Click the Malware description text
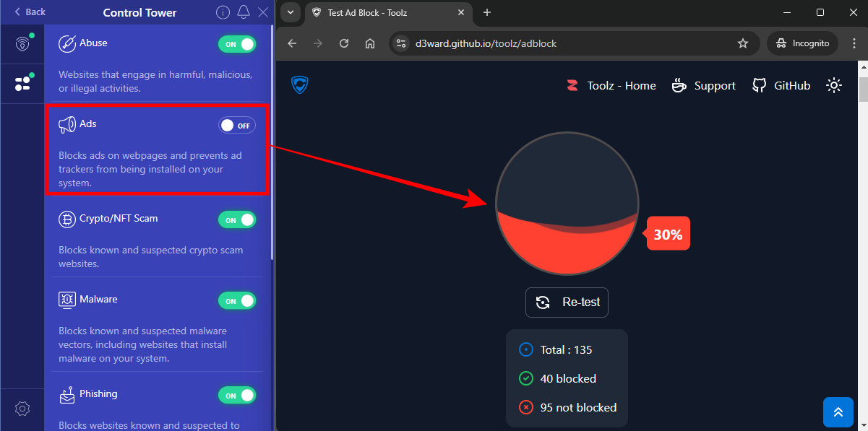868x431 pixels. coord(142,344)
